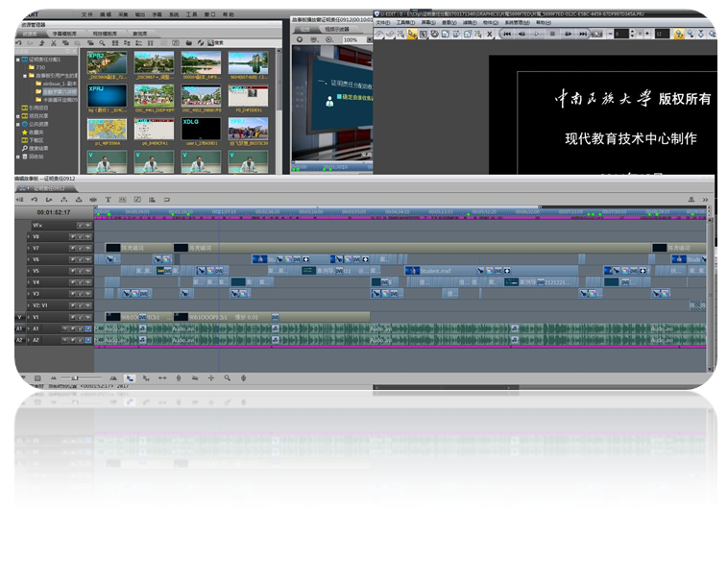Click the microphone icon below timeline

point(244,378)
